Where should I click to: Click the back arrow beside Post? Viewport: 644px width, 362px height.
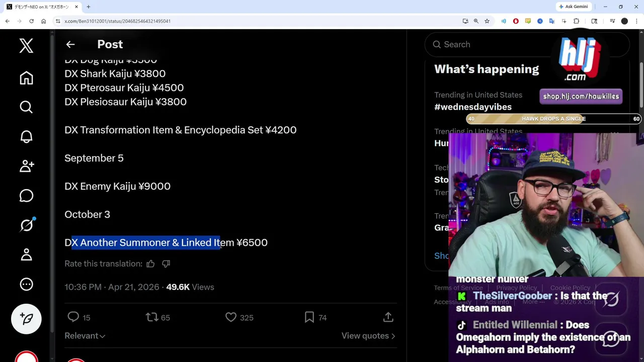tap(70, 44)
